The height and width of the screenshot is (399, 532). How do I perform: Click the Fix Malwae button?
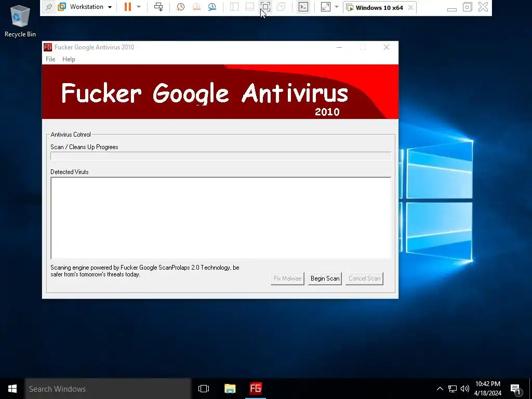[x=287, y=278]
